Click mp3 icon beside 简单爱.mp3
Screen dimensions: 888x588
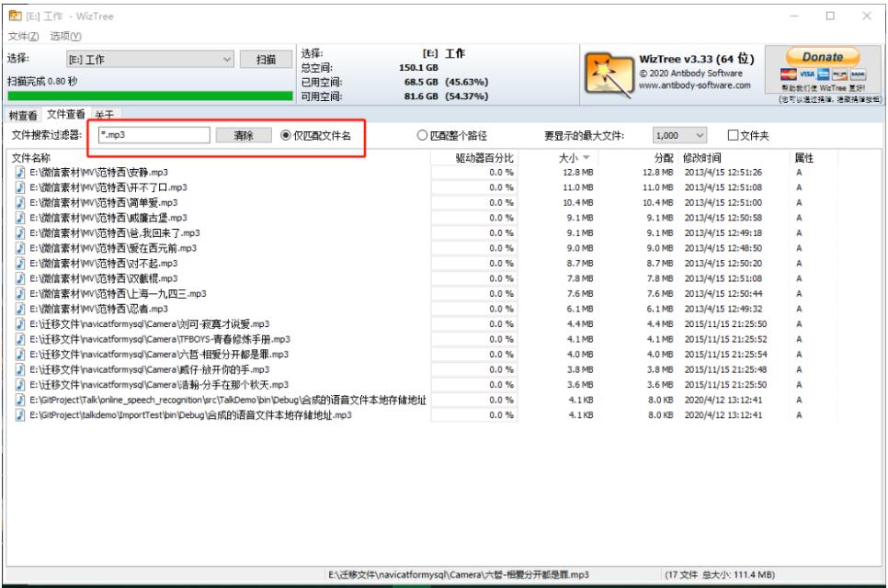[x=20, y=203]
